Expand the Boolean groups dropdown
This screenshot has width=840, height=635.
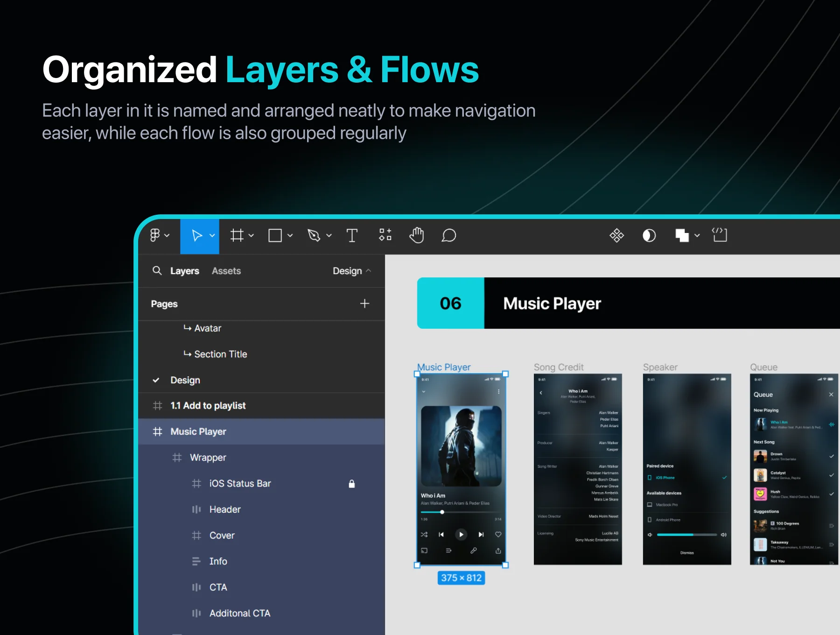coord(697,235)
